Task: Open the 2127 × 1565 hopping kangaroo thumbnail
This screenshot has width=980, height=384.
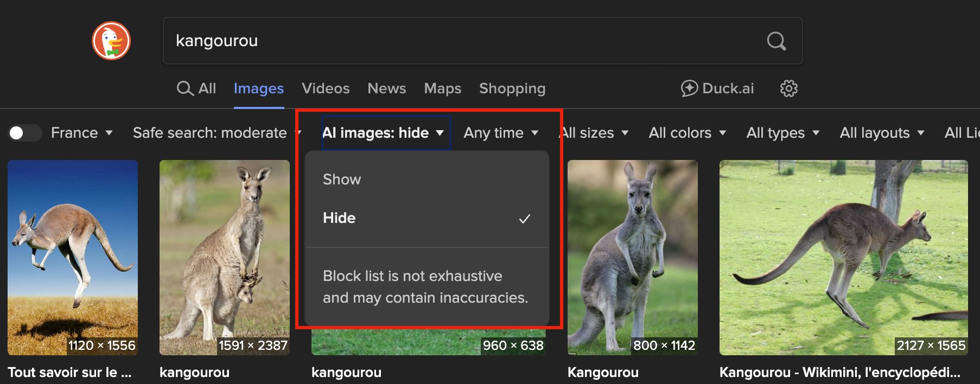Action: (844, 258)
